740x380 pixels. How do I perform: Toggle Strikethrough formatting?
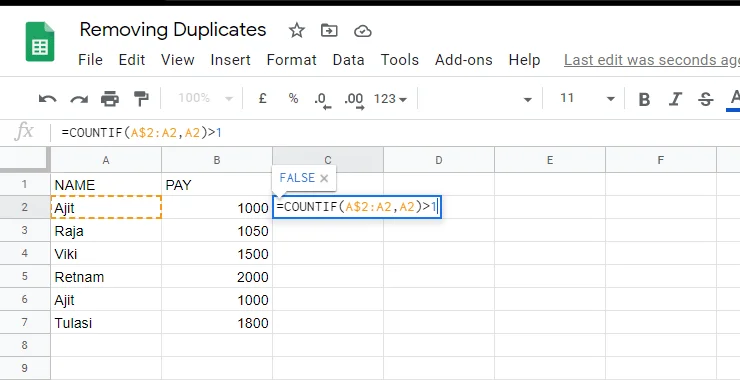706,100
